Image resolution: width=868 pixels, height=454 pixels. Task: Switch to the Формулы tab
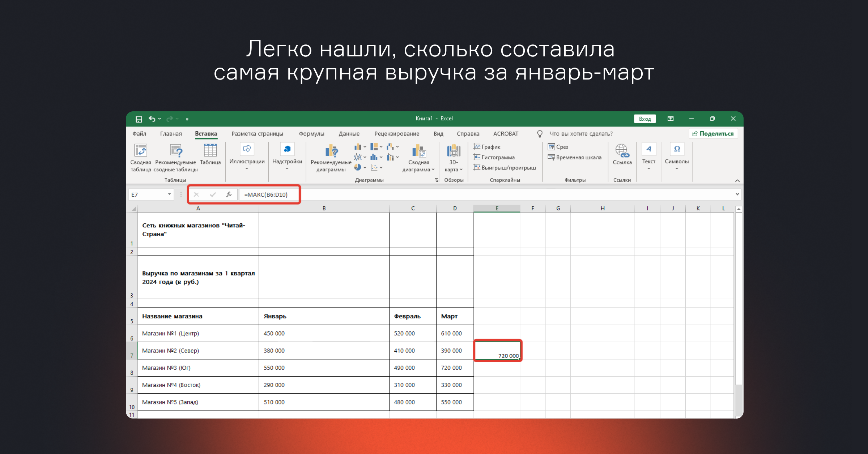311,134
